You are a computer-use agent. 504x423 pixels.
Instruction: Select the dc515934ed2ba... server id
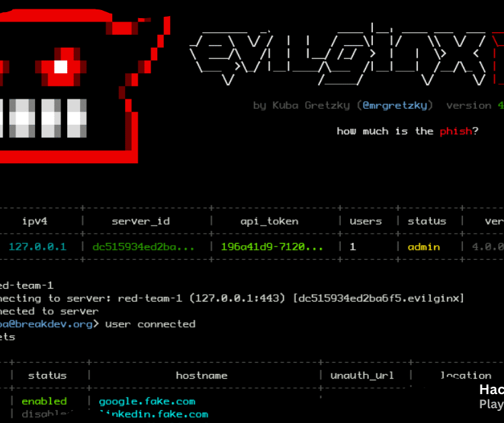pos(143,246)
